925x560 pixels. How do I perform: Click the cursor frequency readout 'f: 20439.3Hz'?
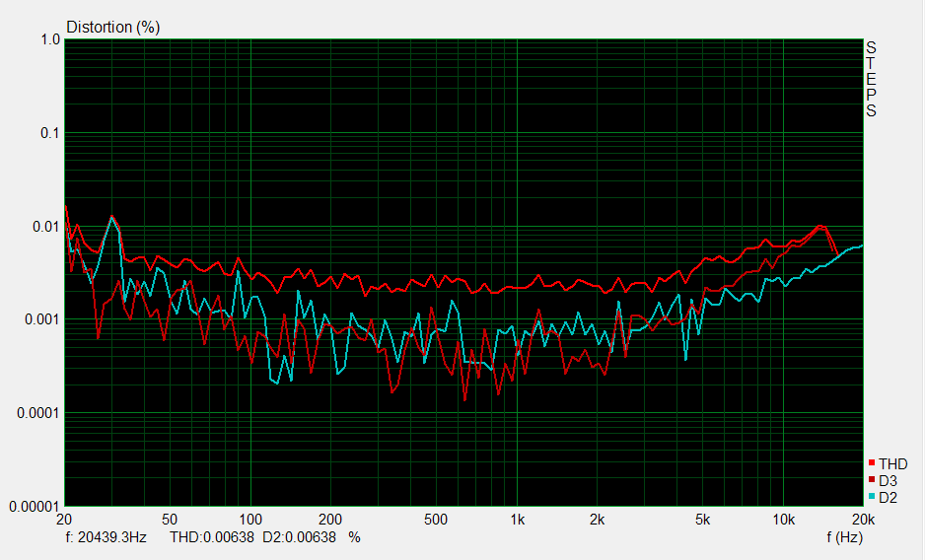107,537
